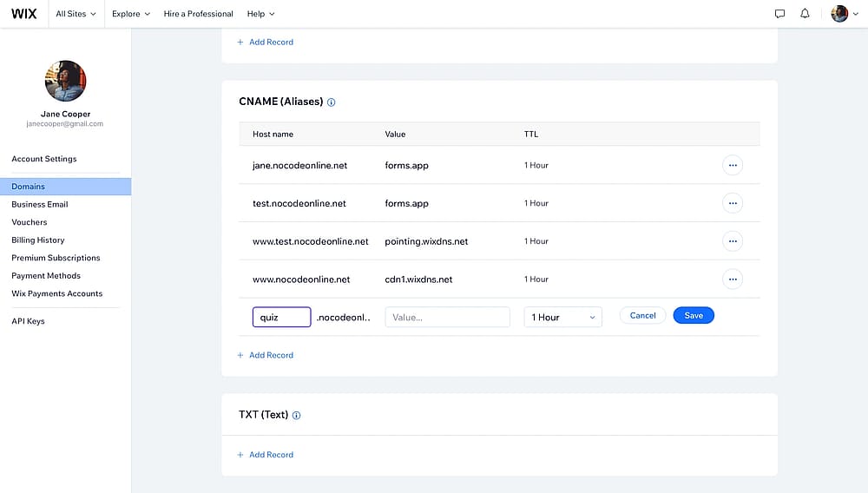
Task: Click the test.nocodeonline.net host name
Action: (299, 203)
